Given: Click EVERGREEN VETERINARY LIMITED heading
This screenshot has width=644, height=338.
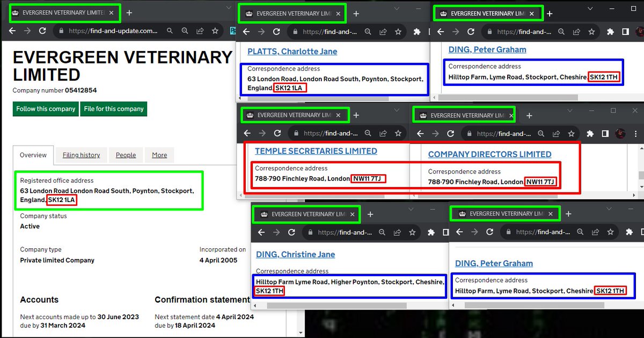Looking at the screenshot, I should tap(122, 66).
